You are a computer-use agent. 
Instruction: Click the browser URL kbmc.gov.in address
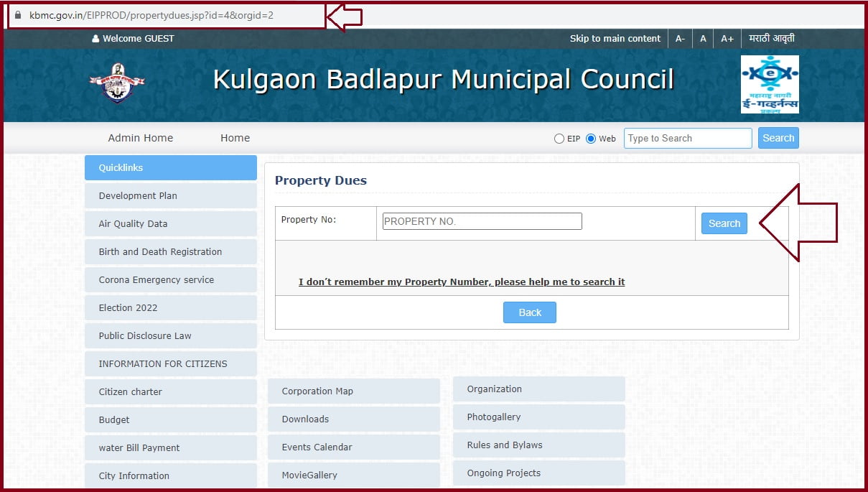151,15
